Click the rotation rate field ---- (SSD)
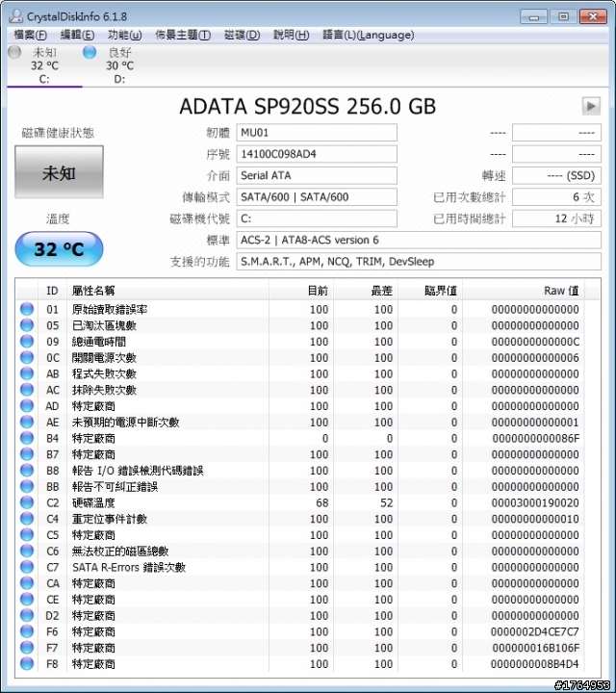Viewport: 616px width, 693px height. click(x=556, y=175)
